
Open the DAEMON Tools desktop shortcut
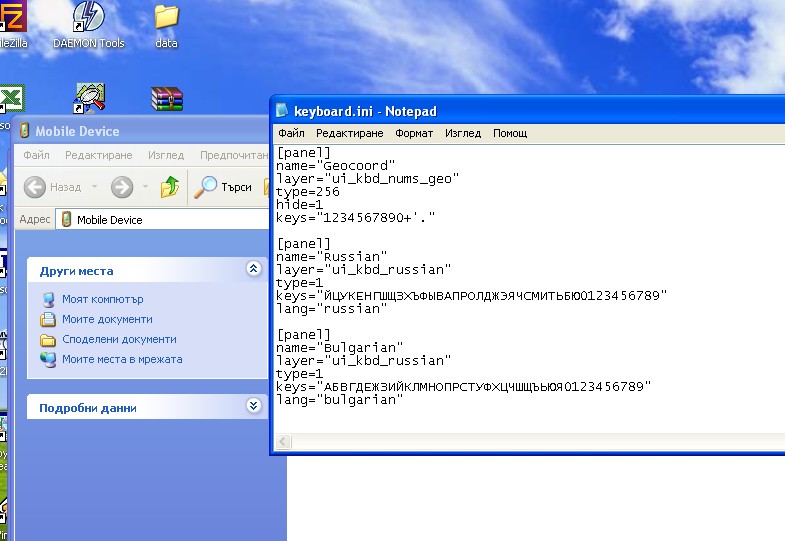click(x=89, y=18)
